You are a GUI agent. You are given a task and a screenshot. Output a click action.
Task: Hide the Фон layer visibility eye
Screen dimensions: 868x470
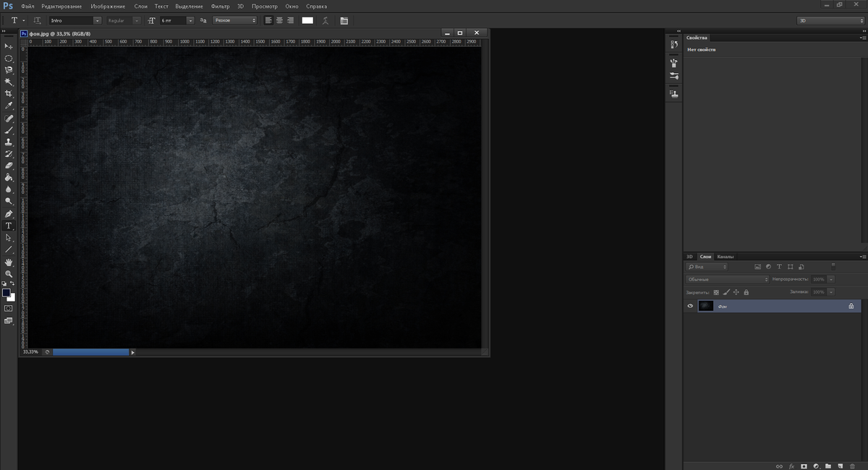(690, 306)
